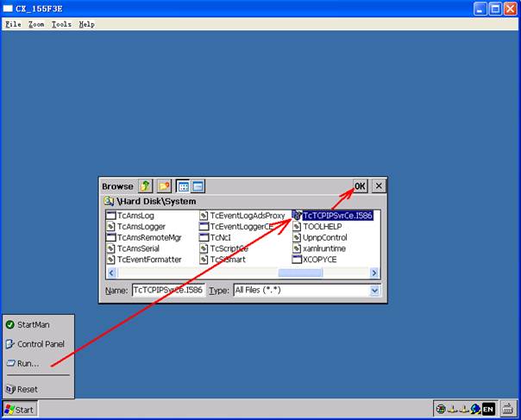Click the EN language indicator
This screenshot has height=420, width=521.
click(x=488, y=409)
